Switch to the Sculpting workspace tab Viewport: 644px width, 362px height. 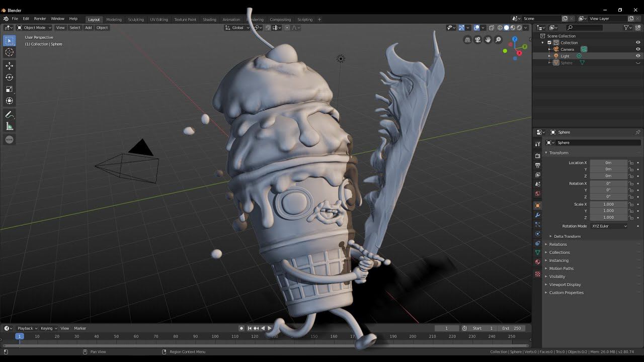point(135,20)
